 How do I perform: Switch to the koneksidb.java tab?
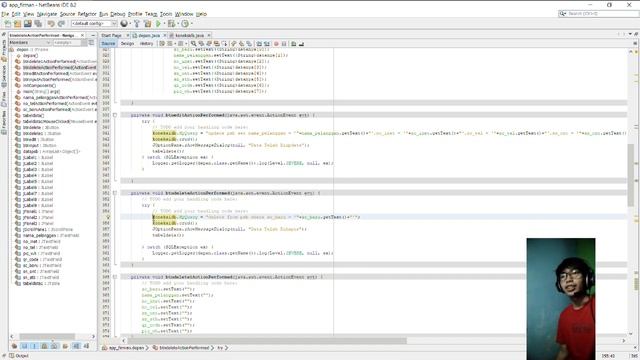pos(189,36)
